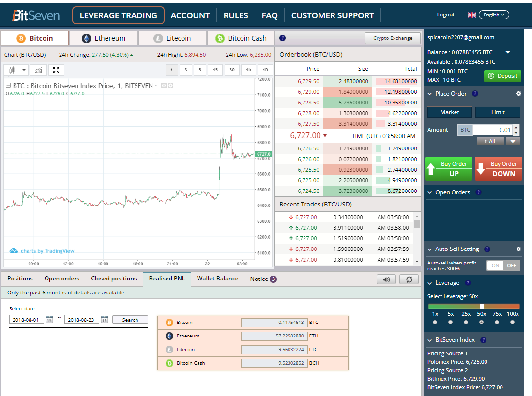Toggle Auto-sell OFF
The image size is (532, 396).
tap(512, 265)
